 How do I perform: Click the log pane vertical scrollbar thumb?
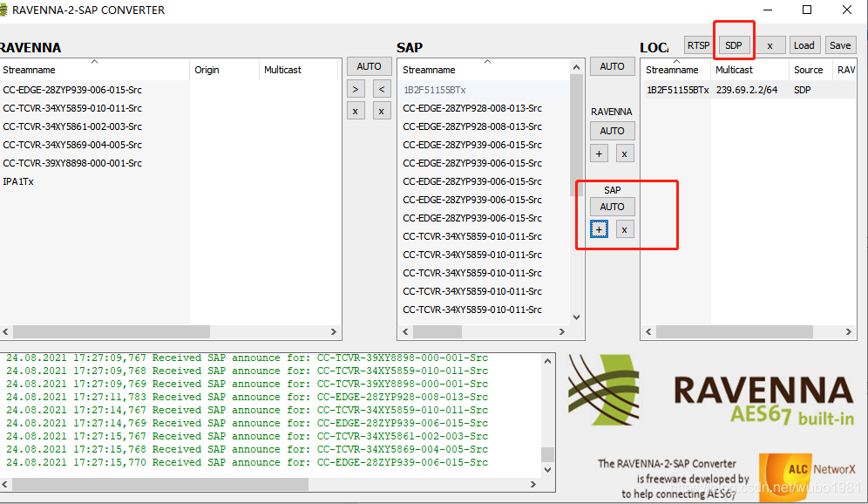547,454
